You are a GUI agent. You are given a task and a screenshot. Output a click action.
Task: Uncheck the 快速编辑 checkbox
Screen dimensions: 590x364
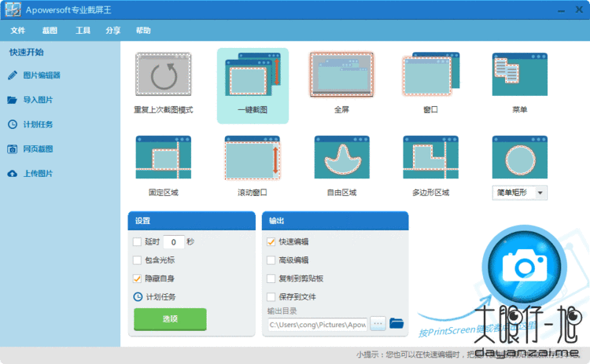(271, 242)
